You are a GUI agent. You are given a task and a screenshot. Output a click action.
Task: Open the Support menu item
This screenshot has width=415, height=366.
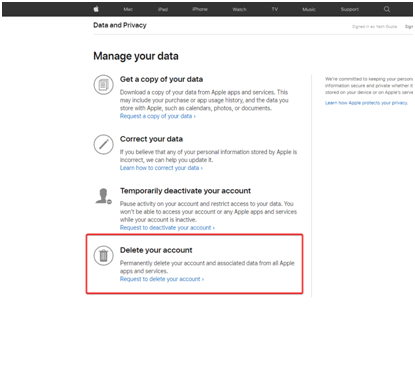[350, 9]
